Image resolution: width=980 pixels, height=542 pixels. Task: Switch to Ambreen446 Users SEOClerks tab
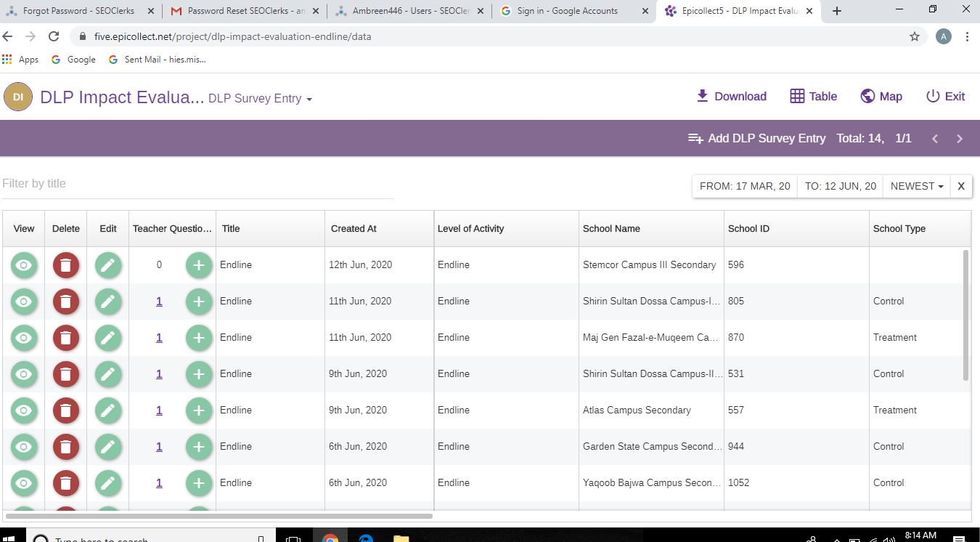pyautogui.click(x=409, y=11)
